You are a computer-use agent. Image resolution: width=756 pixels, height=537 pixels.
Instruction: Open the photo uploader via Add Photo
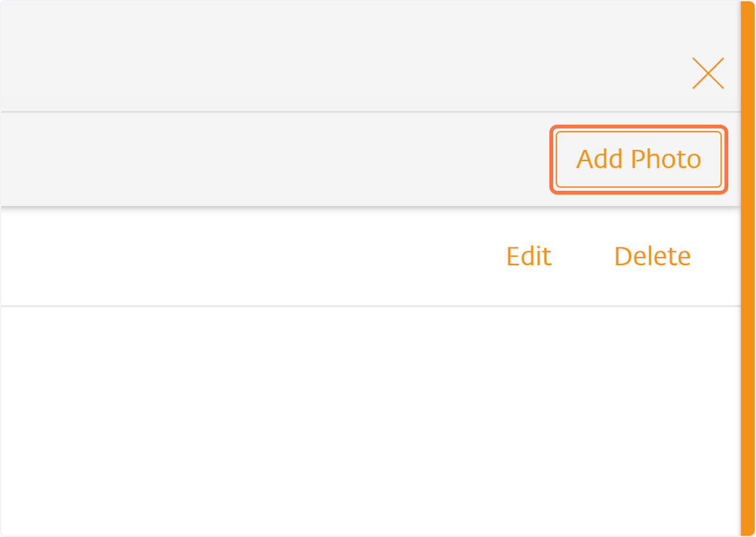[639, 159]
